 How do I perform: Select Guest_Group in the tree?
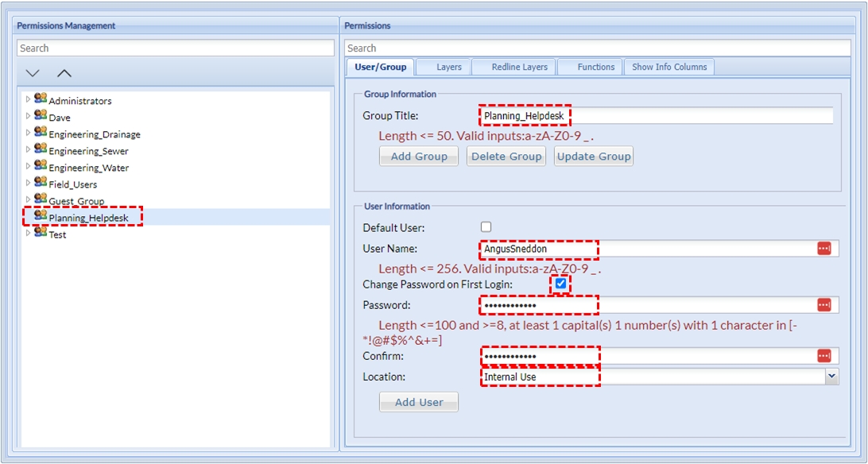[x=76, y=202]
